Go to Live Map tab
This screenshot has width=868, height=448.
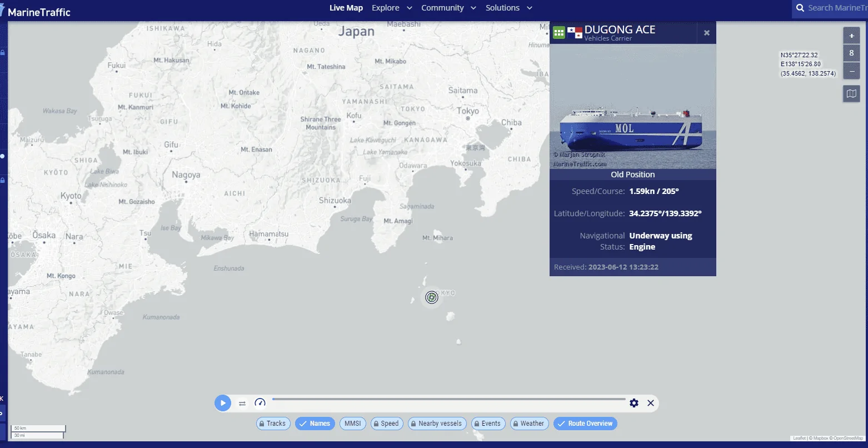[x=346, y=8]
